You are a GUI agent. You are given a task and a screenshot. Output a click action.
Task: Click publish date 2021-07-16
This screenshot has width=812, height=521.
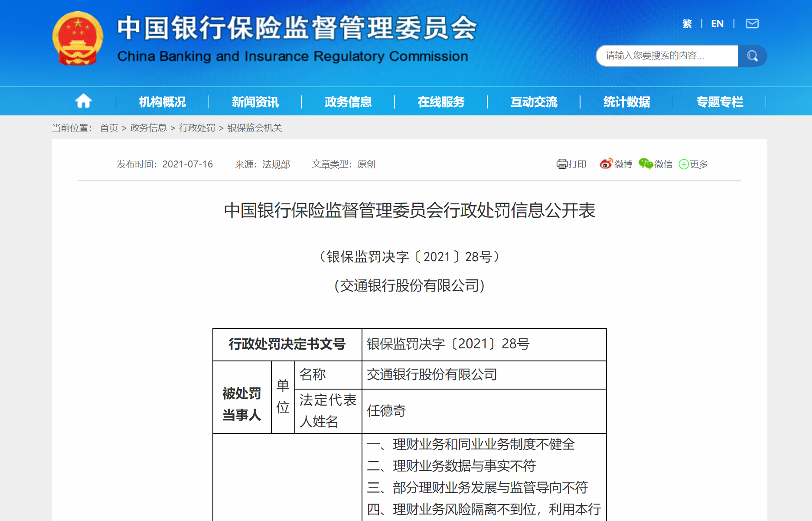[188, 164]
